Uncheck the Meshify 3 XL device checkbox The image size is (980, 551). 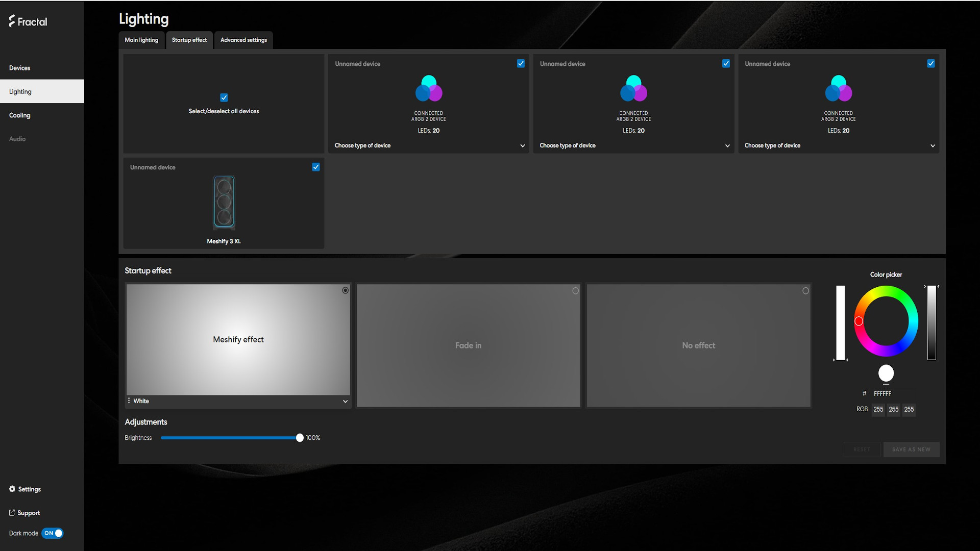[316, 167]
